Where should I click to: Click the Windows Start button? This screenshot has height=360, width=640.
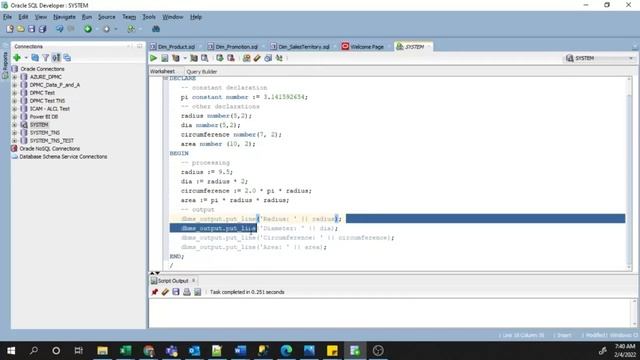[11, 350]
